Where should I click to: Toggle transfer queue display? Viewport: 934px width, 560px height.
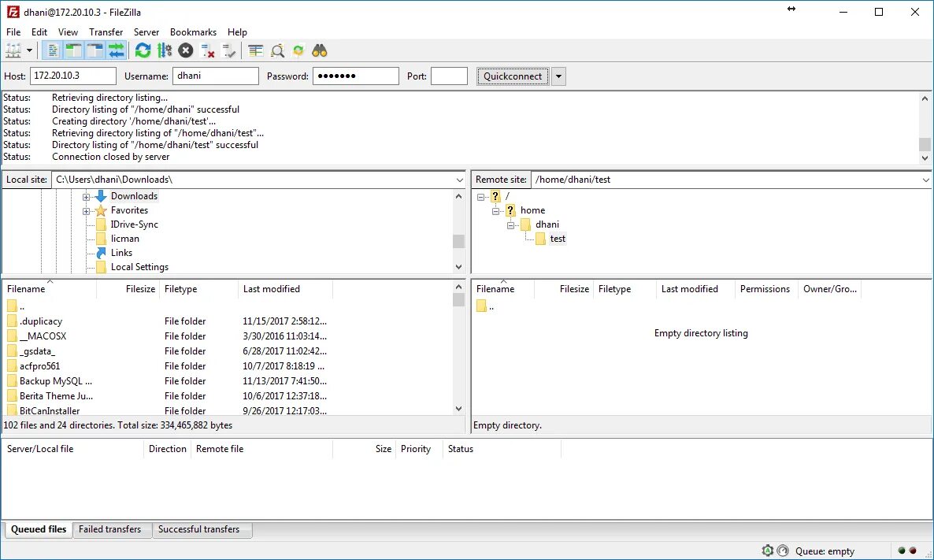(116, 50)
